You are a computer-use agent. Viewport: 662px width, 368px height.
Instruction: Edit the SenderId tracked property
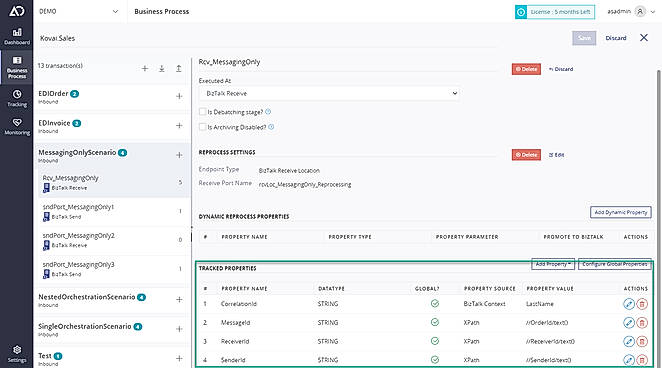(x=629, y=360)
